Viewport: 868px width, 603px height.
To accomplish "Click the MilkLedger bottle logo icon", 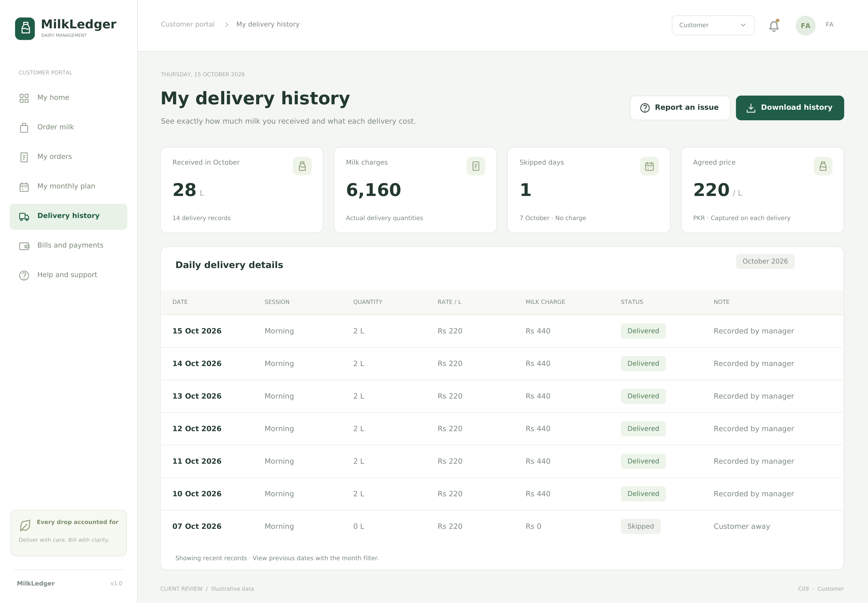I will click(x=25, y=28).
